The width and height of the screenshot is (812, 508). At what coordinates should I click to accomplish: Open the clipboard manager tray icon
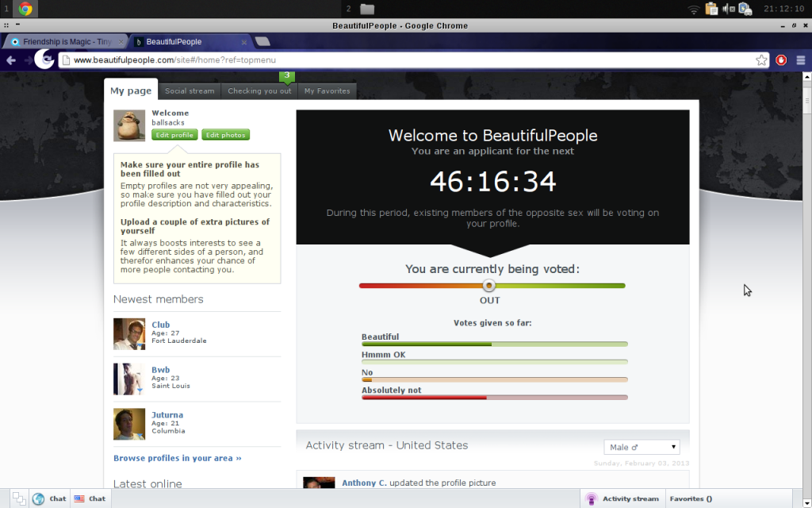coord(711,9)
